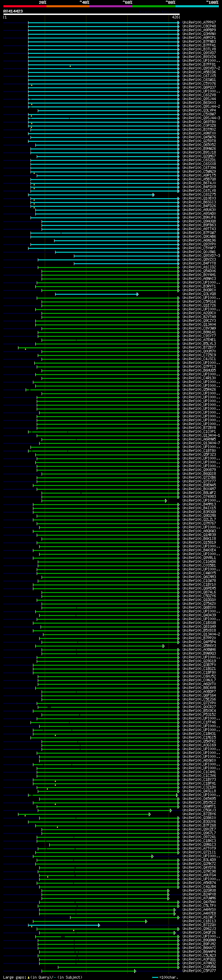
Task: Click the red 20% identity legend segment
Action: 25,6
